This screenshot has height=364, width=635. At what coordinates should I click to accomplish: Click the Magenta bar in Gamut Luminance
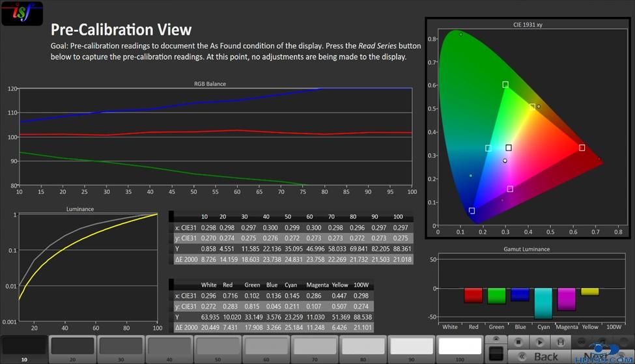[566, 299]
